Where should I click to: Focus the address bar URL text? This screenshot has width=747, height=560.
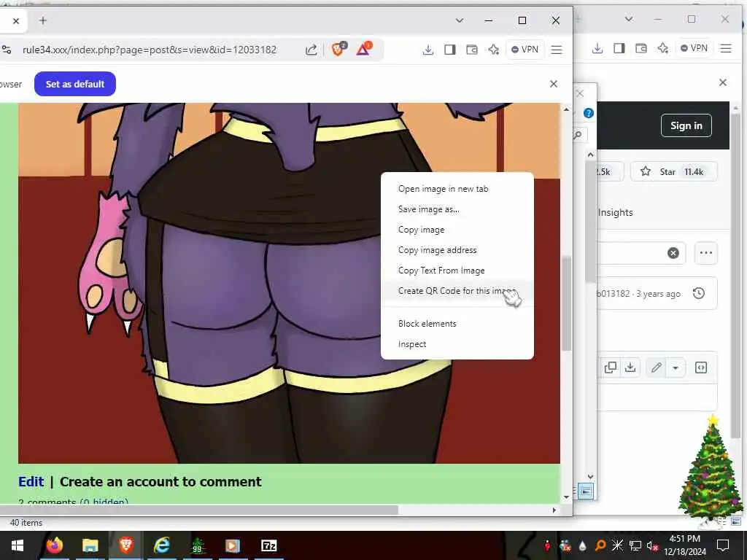149,50
